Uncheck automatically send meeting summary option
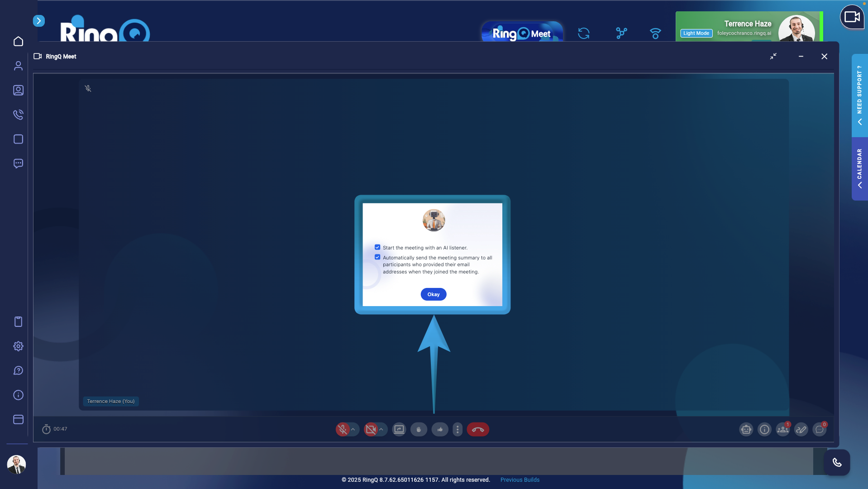868x489 pixels. 377,257
